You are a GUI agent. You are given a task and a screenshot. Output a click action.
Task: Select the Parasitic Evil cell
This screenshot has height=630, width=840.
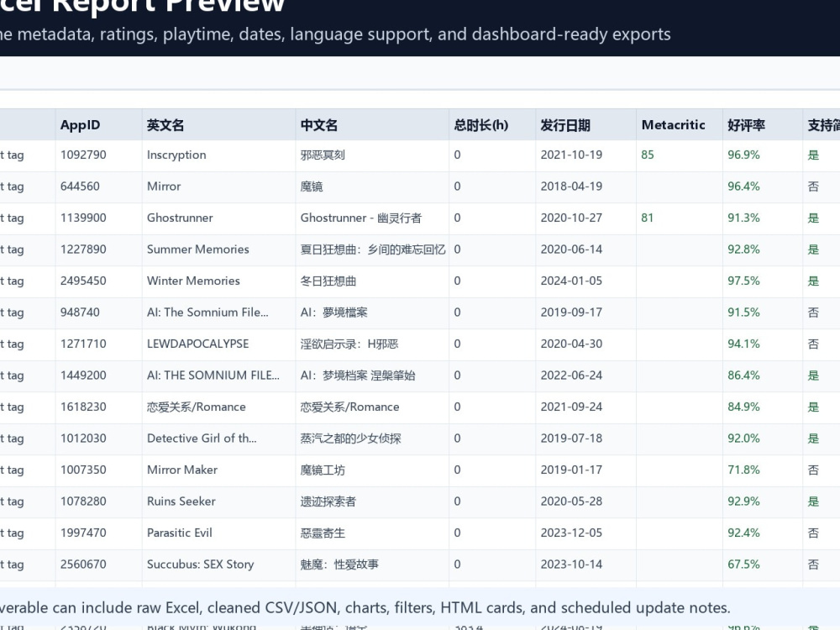218,533
